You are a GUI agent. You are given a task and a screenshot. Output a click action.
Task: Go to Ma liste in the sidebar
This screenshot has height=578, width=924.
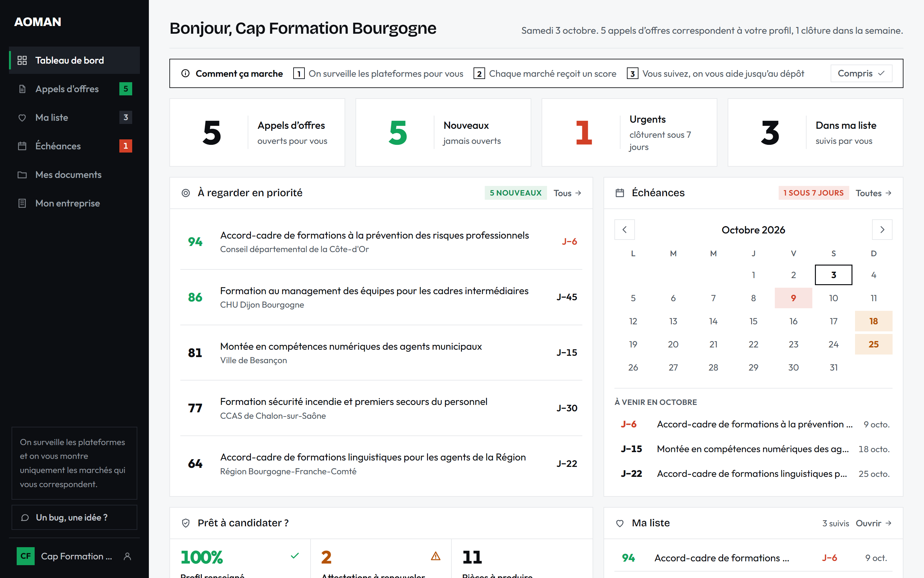[74, 117]
